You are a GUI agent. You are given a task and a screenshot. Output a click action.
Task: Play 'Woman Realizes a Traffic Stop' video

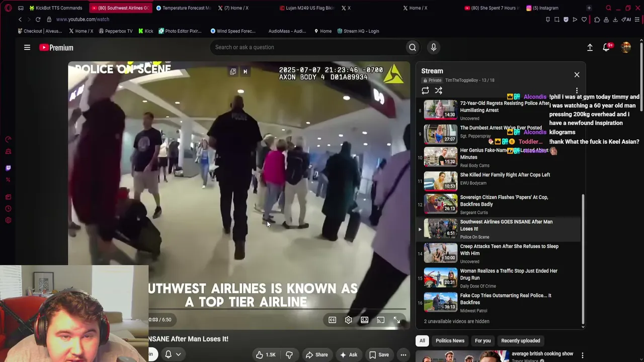coord(498,278)
